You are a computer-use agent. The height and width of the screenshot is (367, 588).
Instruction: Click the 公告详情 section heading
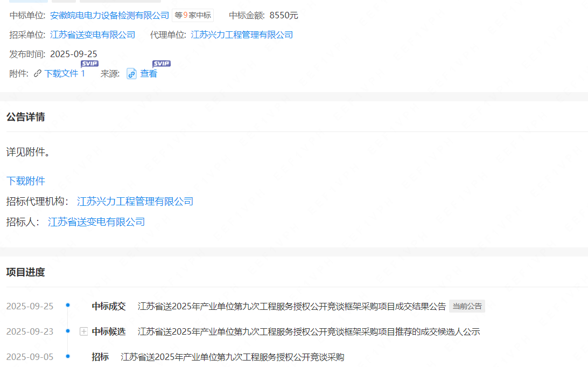25,117
